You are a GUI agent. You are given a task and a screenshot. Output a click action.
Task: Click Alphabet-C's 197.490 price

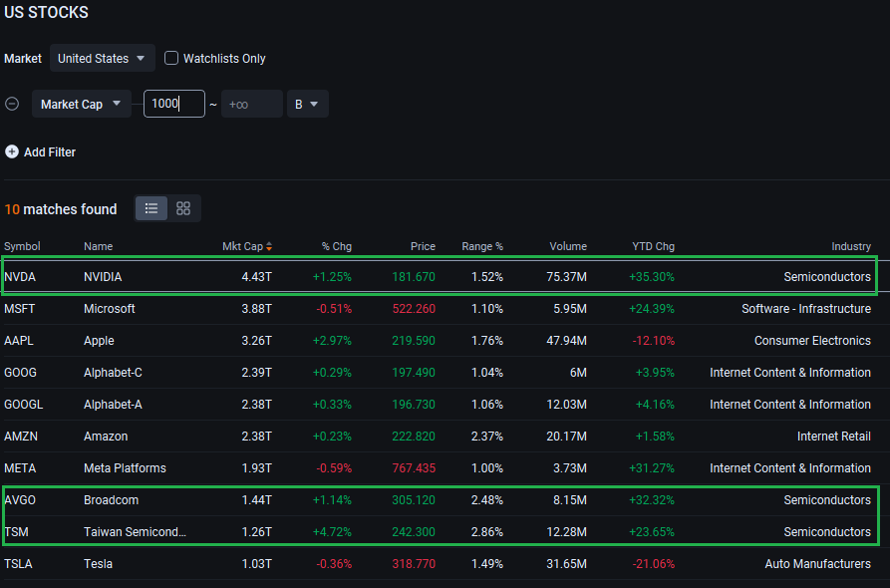(414, 373)
